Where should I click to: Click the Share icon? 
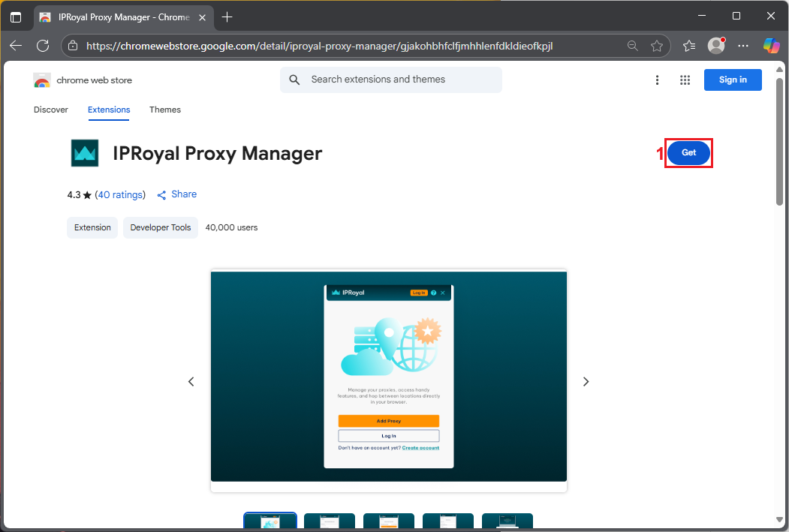pos(161,195)
